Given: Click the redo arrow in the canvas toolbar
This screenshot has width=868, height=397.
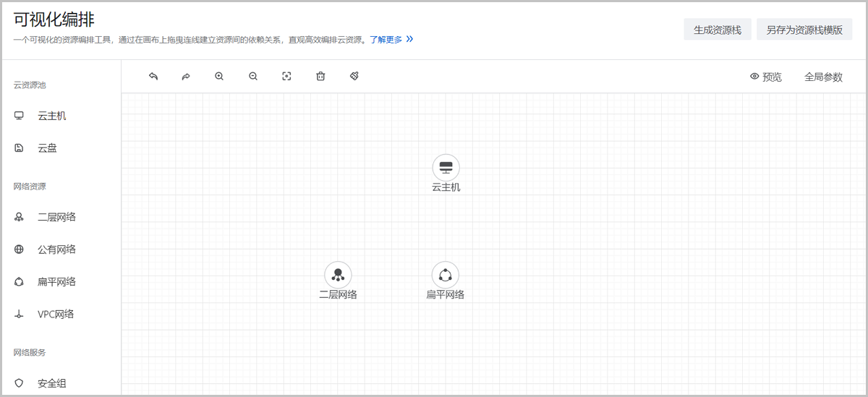Looking at the screenshot, I should pos(186,77).
